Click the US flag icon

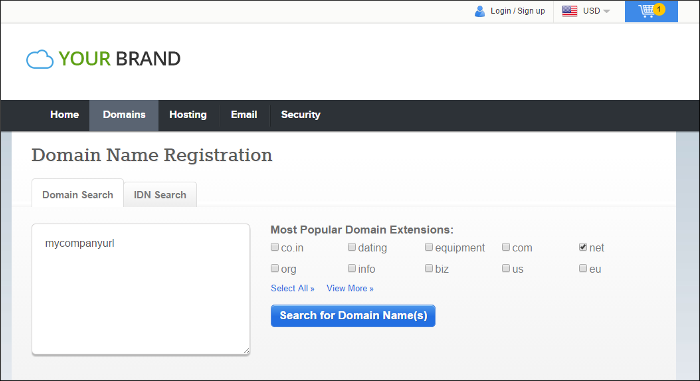click(x=569, y=11)
